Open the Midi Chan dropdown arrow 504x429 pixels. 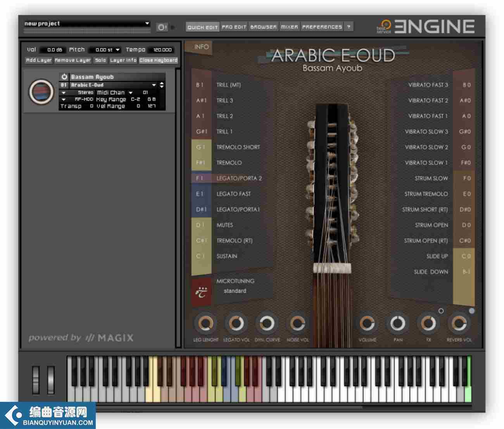point(131,93)
